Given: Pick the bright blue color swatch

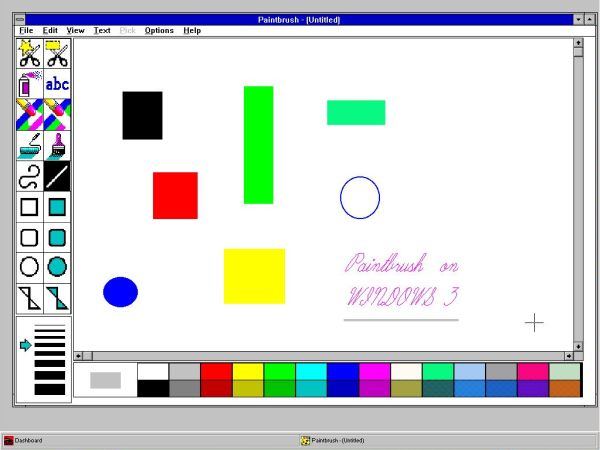Looking at the screenshot, I should click(x=343, y=372).
